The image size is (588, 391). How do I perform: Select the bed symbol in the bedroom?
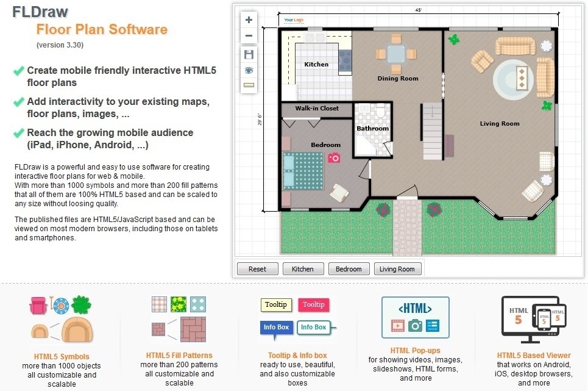303,171
